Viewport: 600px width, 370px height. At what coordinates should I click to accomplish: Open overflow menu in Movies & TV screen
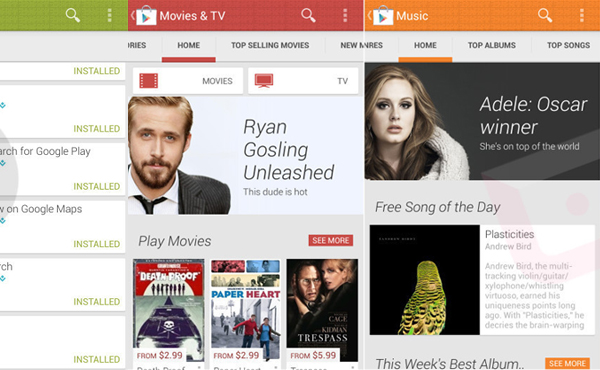click(x=345, y=16)
